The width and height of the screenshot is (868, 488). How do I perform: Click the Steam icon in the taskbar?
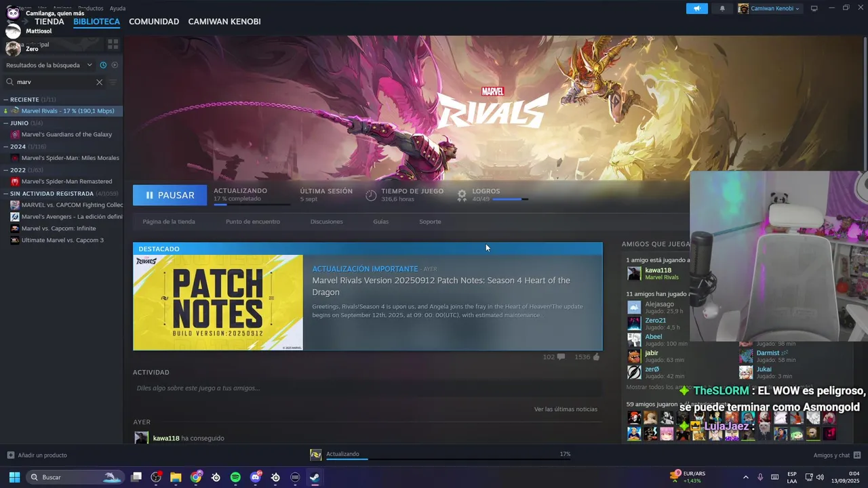pos(315,477)
